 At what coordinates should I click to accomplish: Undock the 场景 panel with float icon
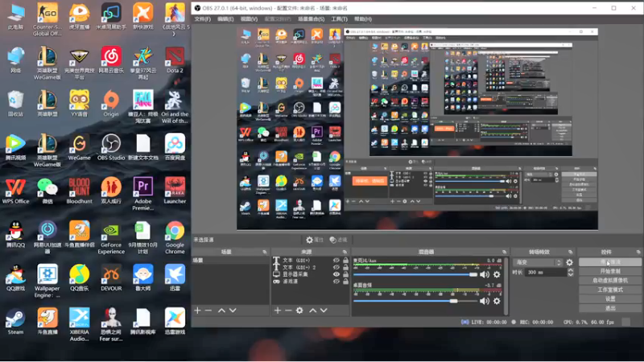(x=265, y=252)
